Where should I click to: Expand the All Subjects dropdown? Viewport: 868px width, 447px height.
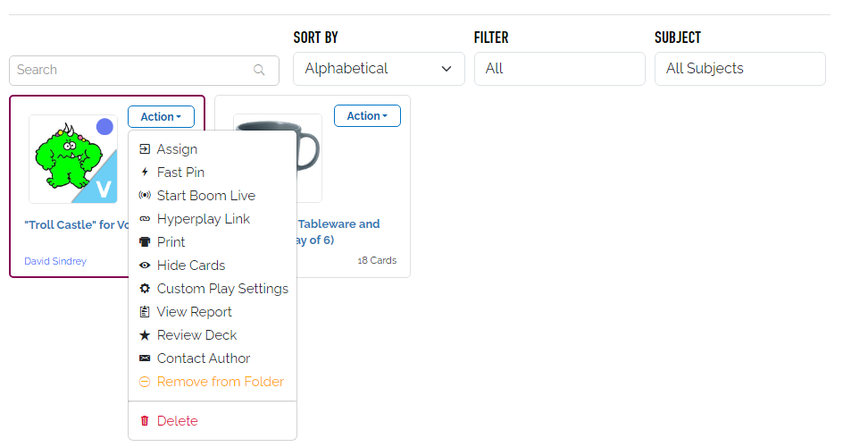739,69
